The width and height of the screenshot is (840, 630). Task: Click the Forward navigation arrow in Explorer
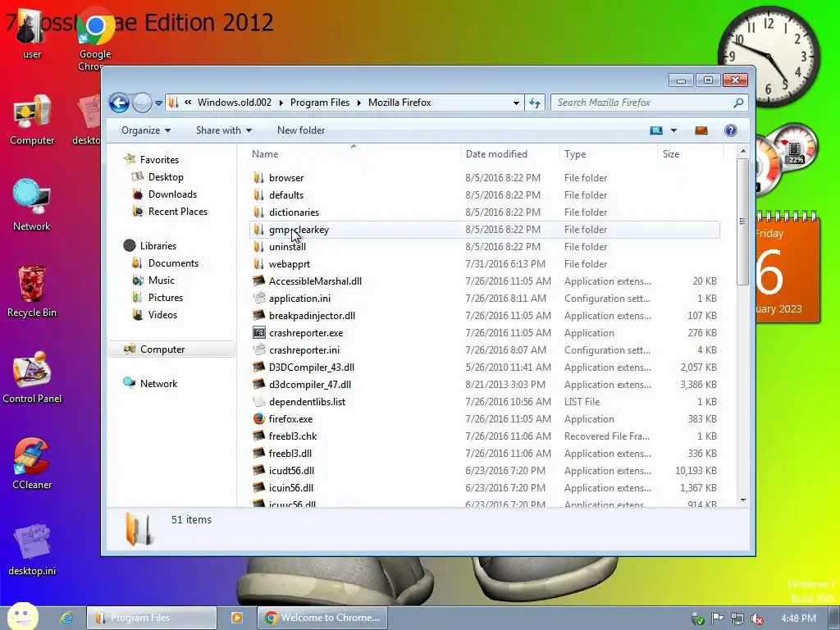pos(142,103)
